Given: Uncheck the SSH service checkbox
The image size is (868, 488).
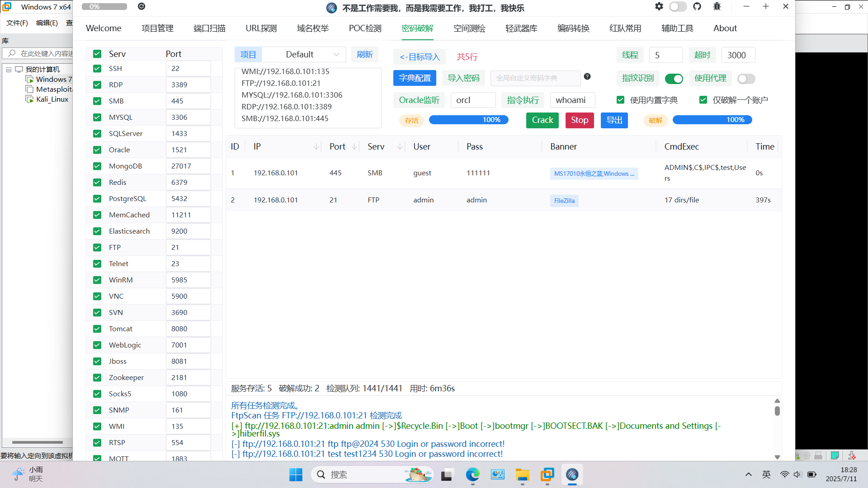Looking at the screenshot, I should [x=97, y=68].
